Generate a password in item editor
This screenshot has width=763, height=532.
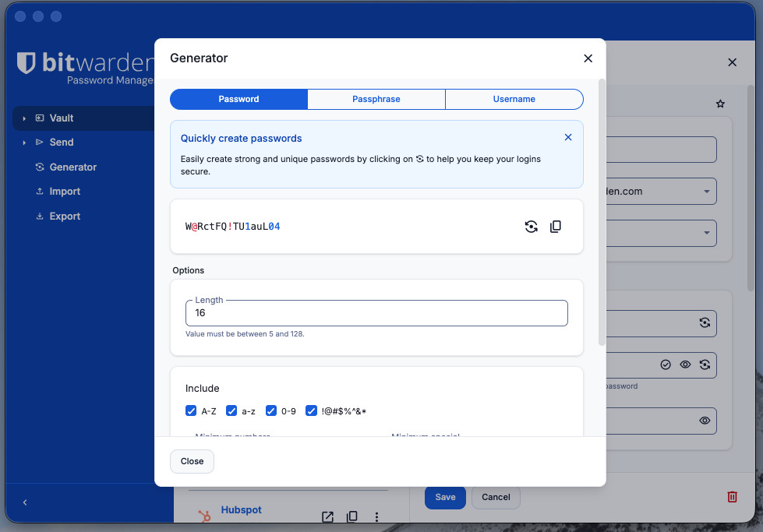tap(704, 365)
